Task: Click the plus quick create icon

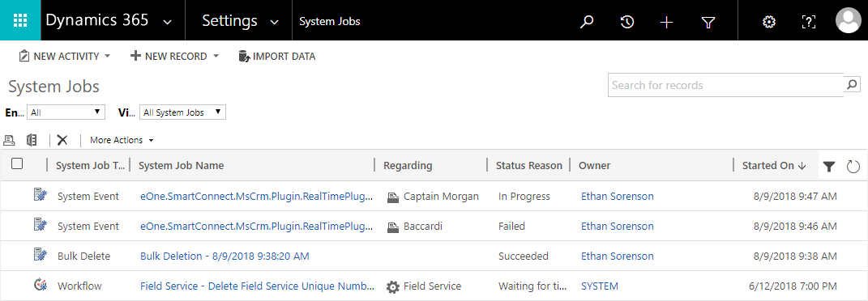Action: pos(667,22)
